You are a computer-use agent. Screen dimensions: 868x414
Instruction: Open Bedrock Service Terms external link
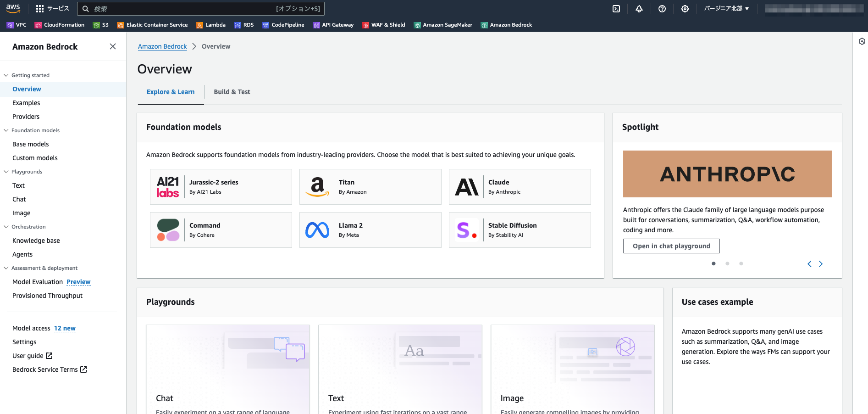(50, 369)
